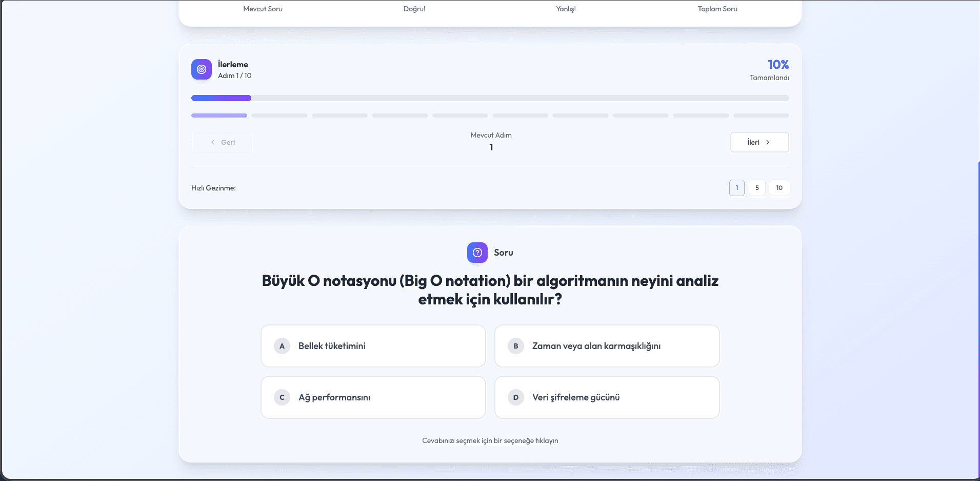Click the letter C option badge
Image resolution: width=980 pixels, height=481 pixels.
pos(282,397)
